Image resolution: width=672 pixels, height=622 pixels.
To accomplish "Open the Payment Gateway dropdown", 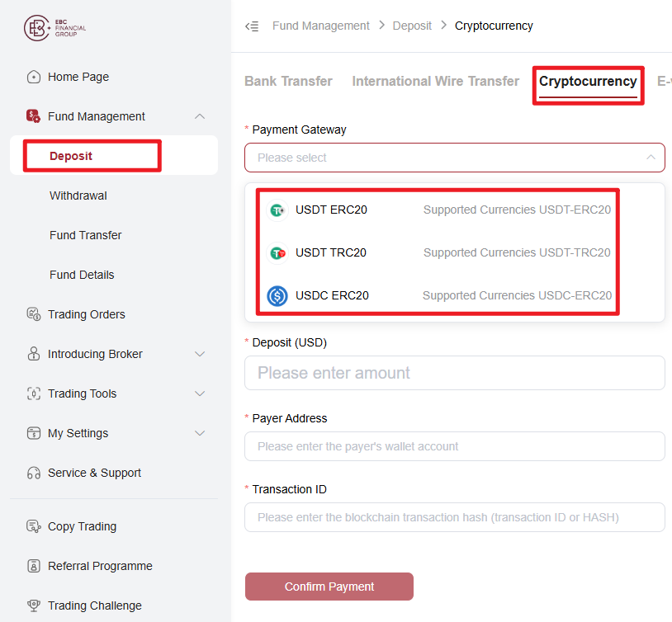I will click(455, 158).
